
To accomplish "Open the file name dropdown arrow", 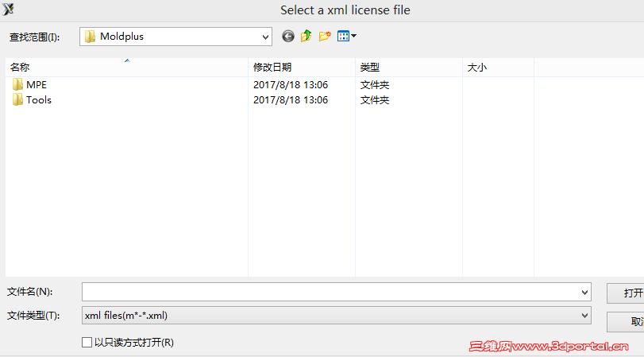I will tap(584, 293).
